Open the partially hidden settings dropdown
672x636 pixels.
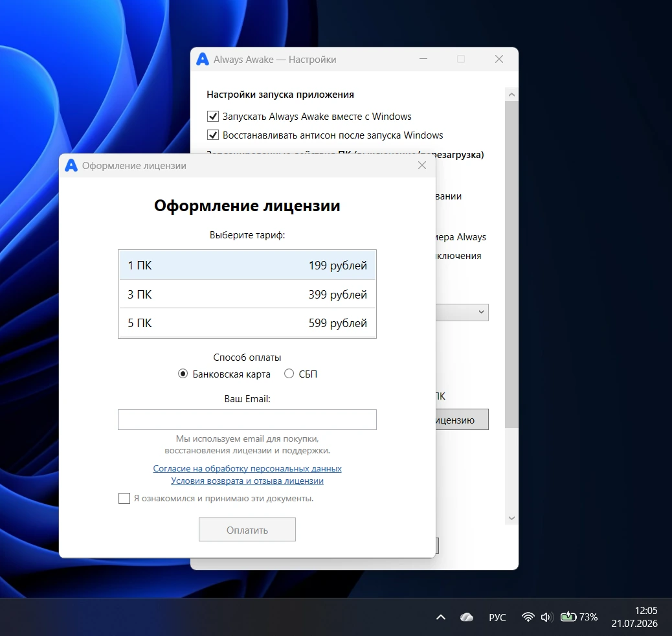click(462, 312)
